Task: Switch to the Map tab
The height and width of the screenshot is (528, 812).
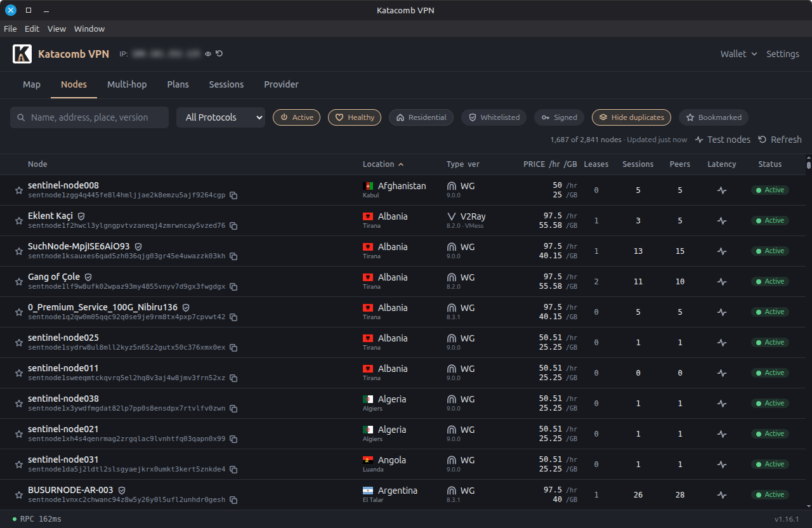Action: (x=32, y=84)
